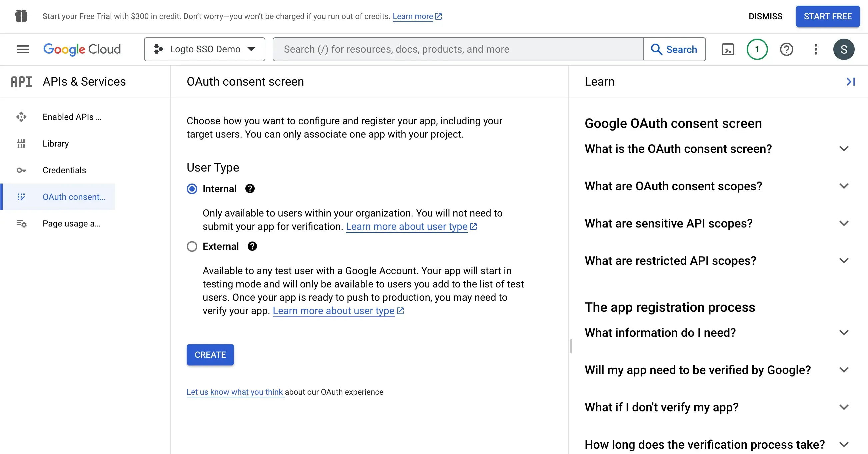Viewport: 868px width, 454px height.
Task: Toggle the help icon next to Internal
Action: click(x=249, y=188)
